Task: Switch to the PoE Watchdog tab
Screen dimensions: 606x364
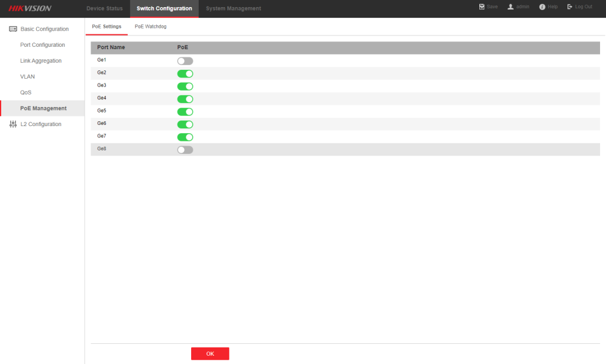Action: point(151,27)
